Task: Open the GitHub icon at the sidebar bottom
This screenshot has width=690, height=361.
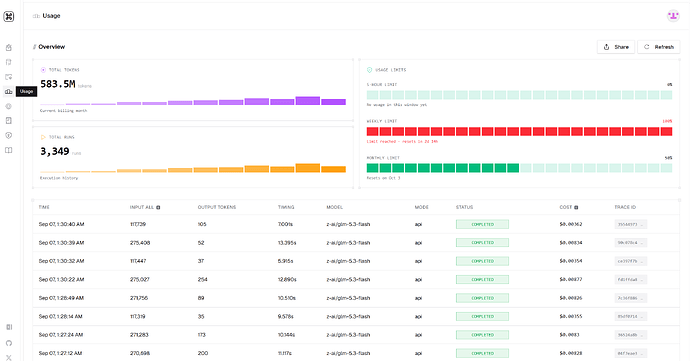Action: click(x=9, y=343)
